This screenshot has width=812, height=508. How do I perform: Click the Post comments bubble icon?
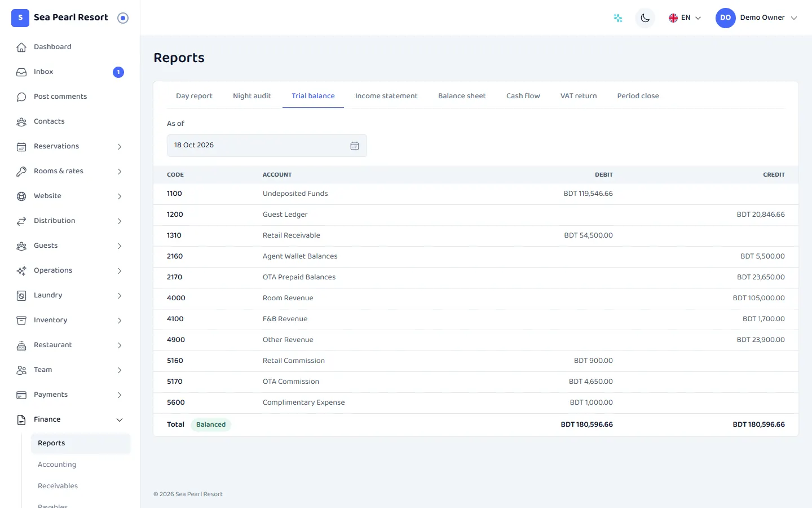(21, 97)
